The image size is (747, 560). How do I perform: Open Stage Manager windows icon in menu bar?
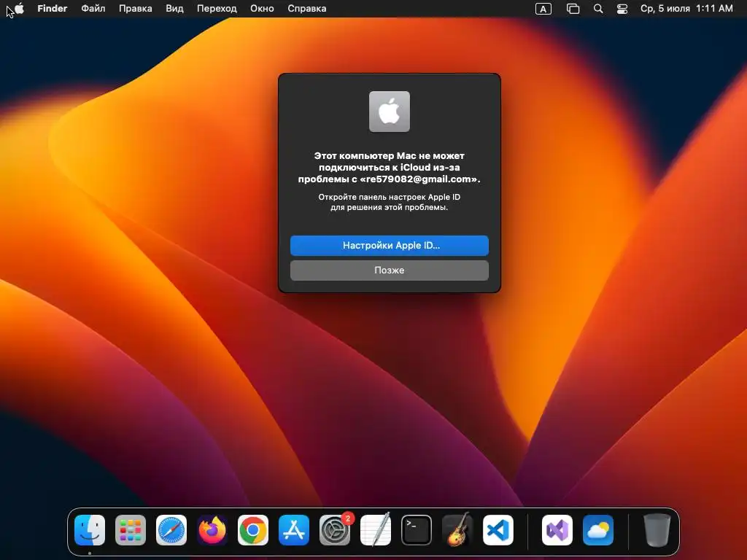click(x=573, y=9)
